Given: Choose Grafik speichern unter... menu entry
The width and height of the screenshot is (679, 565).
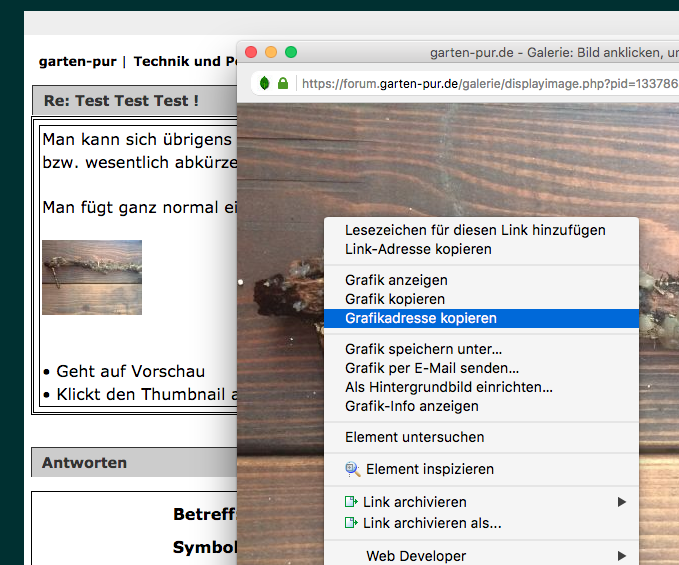Looking at the screenshot, I should tap(423, 349).
